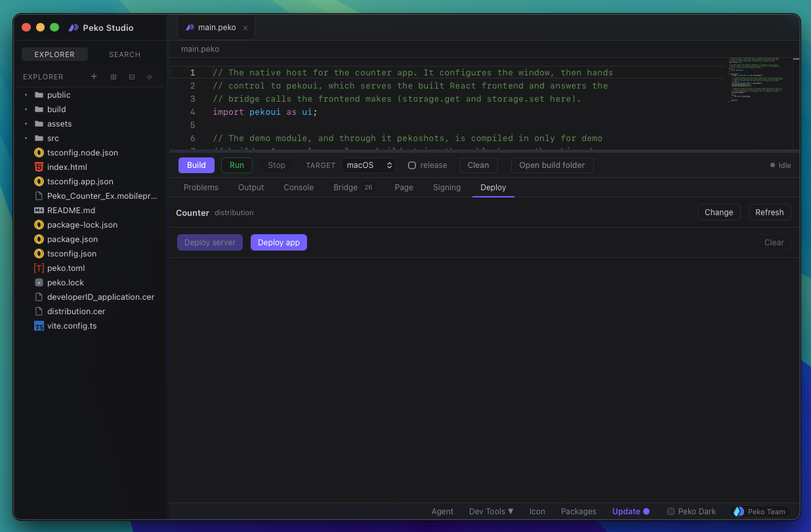The height and width of the screenshot is (532, 811).
Task: Click Icon in the status bar
Action: (x=537, y=512)
